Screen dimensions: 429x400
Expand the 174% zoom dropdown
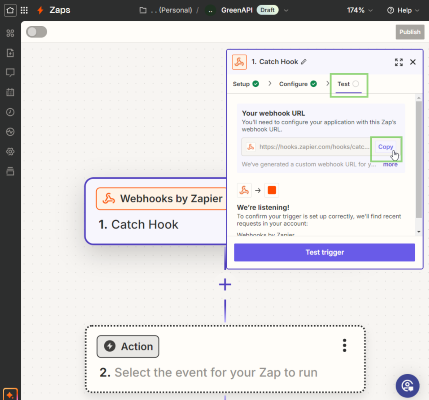tap(359, 10)
